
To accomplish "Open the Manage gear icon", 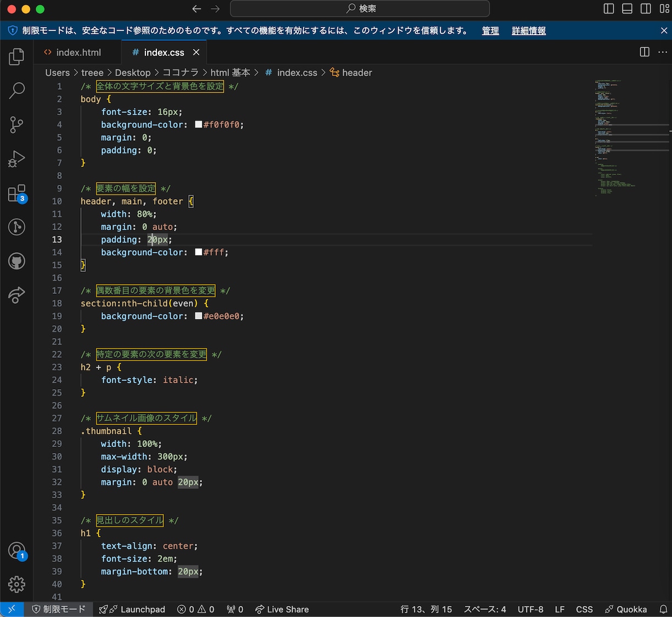I will tap(17, 584).
